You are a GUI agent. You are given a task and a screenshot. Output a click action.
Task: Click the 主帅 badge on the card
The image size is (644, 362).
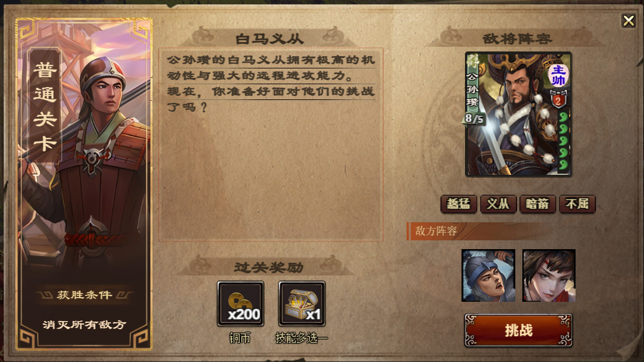(x=558, y=75)
